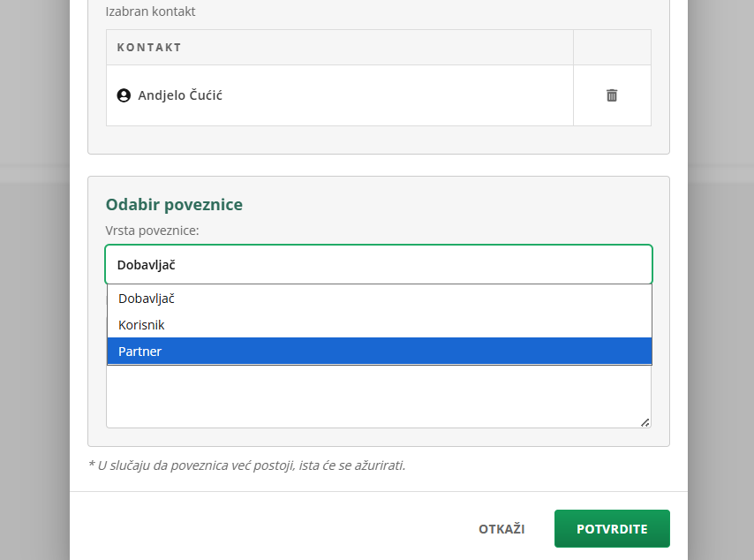Click the empty footer area left of OTKAŽI
This screenshot has height=560, width=754.
[x=265, y=529]
